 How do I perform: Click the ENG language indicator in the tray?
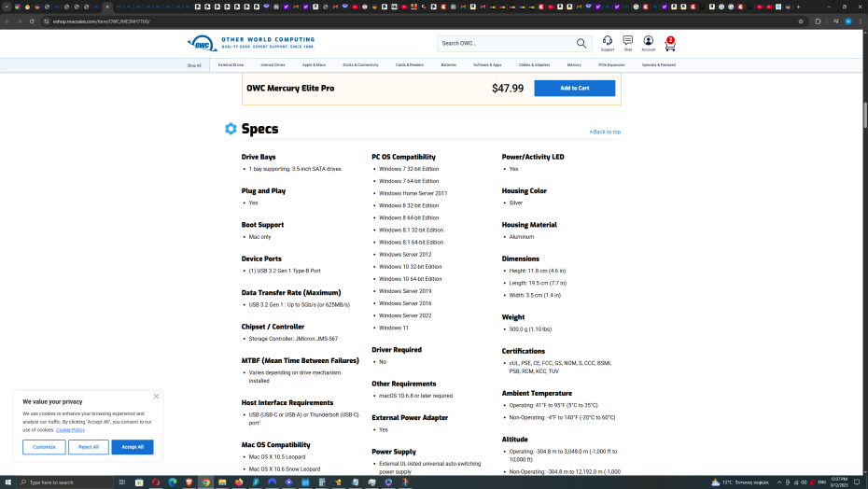[x=822, y=482]
